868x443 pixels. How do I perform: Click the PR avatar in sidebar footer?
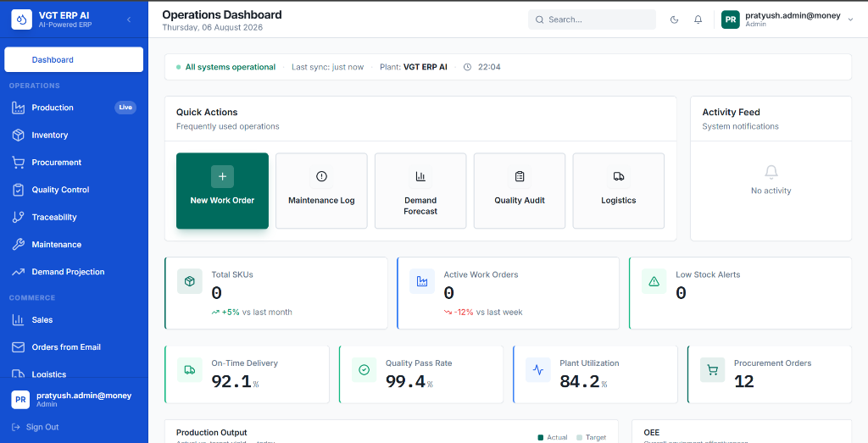20,399
